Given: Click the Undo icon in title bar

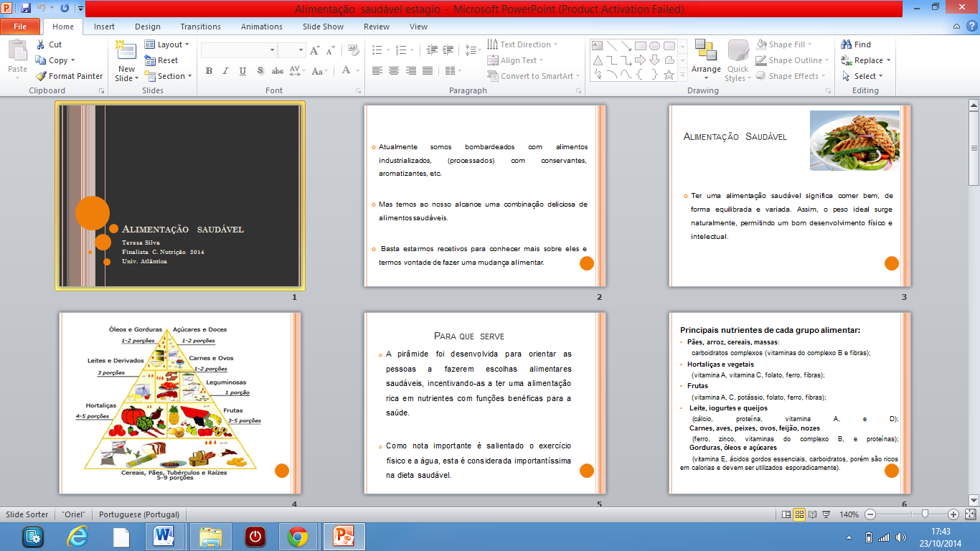Looking at the screenshot, I should [42, 9].
